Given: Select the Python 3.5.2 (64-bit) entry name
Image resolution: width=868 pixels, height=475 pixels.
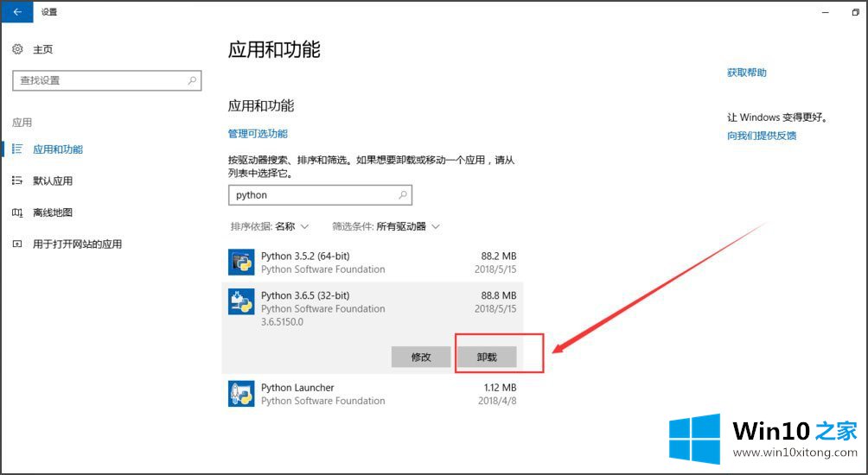Looking at the screenshot, I should [x=305, y=256].
